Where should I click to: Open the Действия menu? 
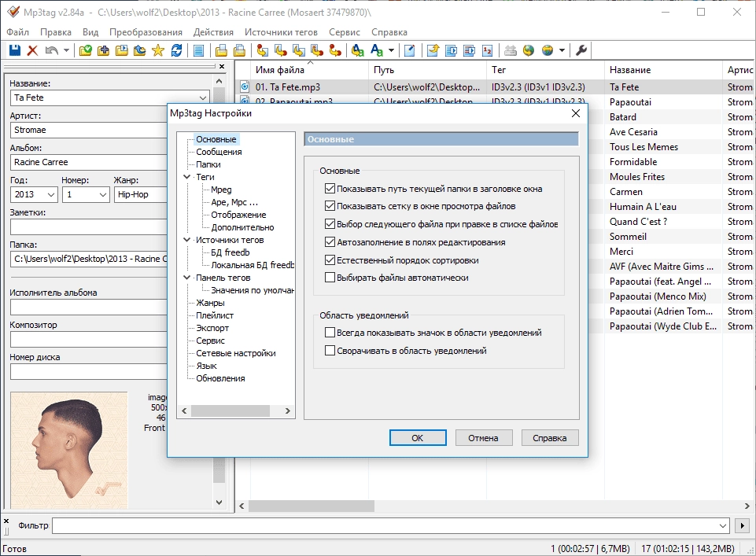click(213, 32)
